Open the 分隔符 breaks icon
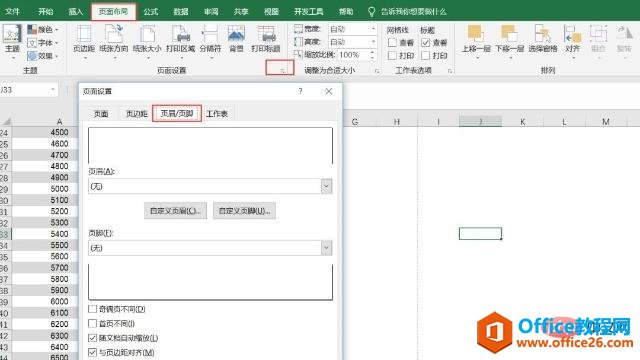Viewport: 640px width, 360px height. tap(210, 40)
